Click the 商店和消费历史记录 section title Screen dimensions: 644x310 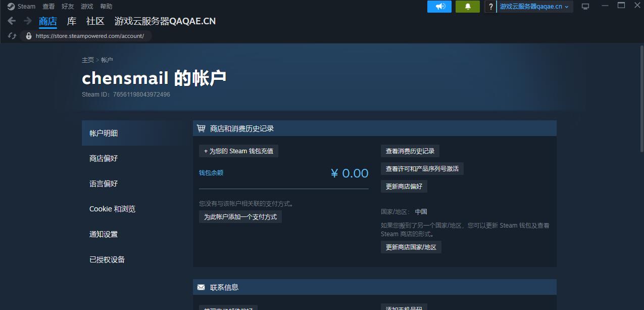click(242, 128)
